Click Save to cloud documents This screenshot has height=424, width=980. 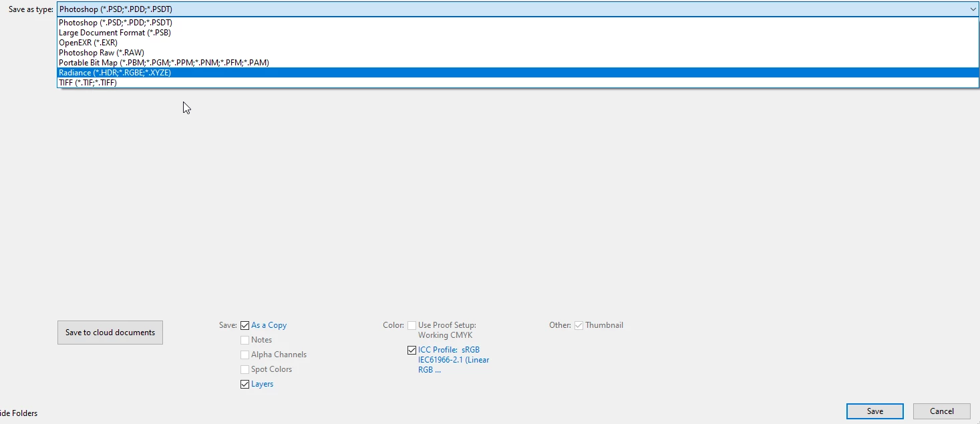[110, 333]
